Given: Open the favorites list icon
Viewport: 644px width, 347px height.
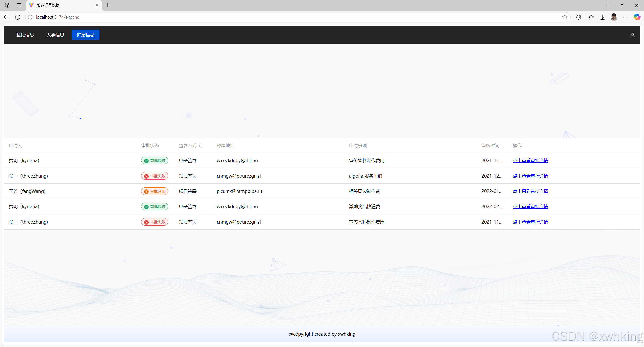Looking at the screenshot, I should pyautogui.click(x=591, y=17).
